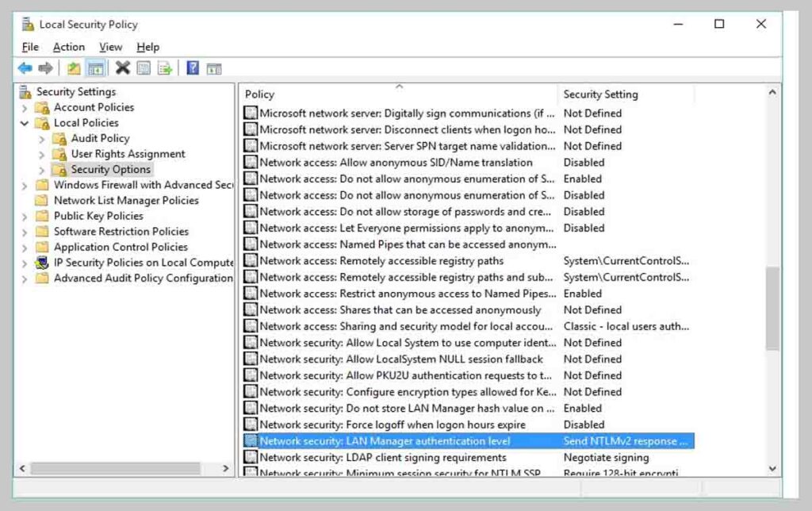This screenshot has width=812, height=511.
Task: Click the vertical scrollbar down arrow
Action: 772,469
